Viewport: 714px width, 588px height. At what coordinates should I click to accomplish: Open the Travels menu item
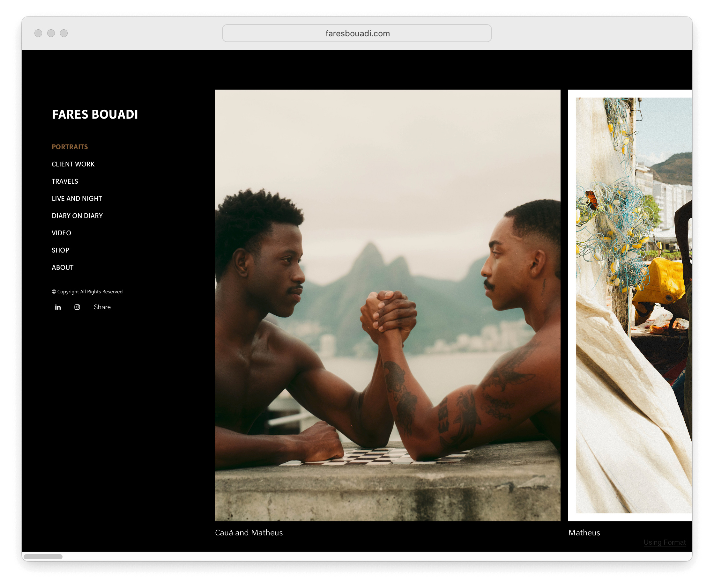[65, 181]
